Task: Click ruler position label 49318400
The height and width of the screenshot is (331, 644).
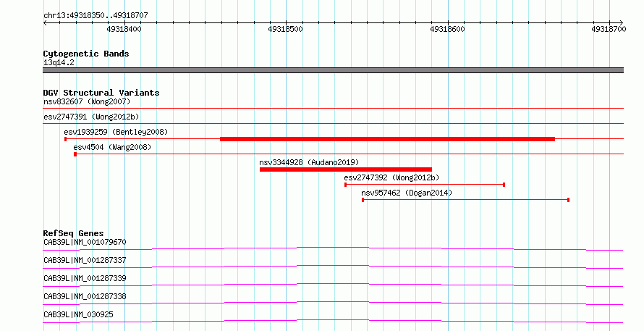Action: point(124,29)
